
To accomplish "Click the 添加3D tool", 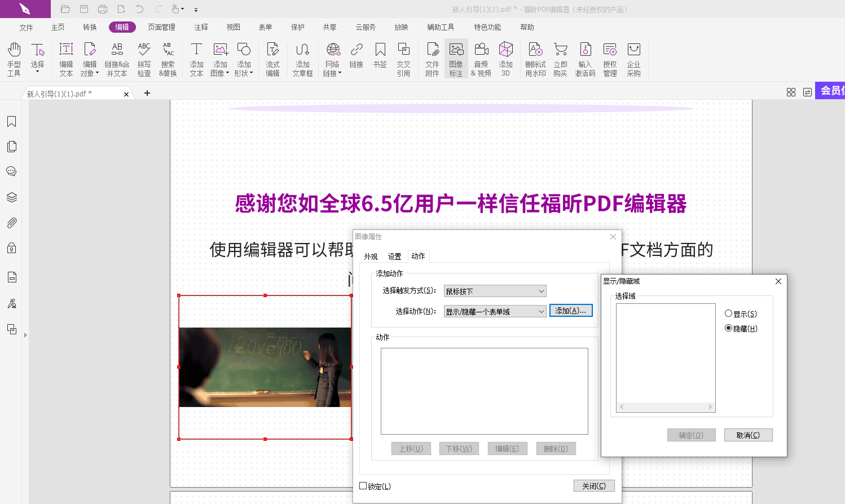I will point(505,59).
